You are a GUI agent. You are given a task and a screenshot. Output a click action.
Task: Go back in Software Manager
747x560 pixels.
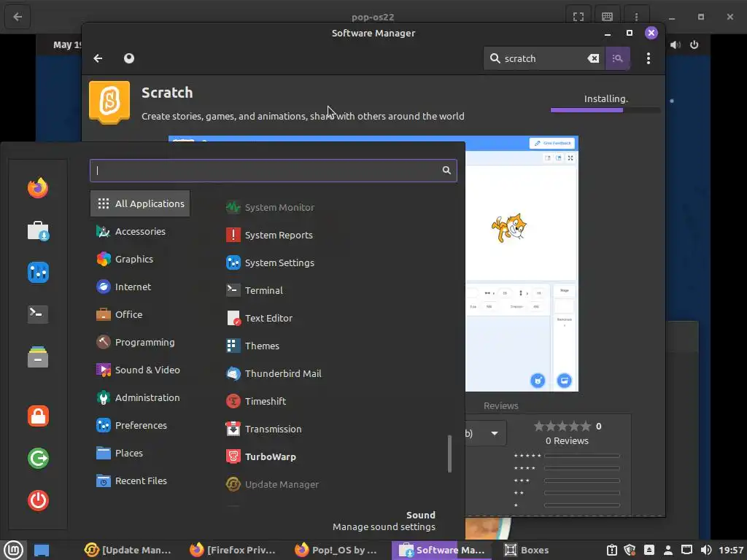pos(98,58)
